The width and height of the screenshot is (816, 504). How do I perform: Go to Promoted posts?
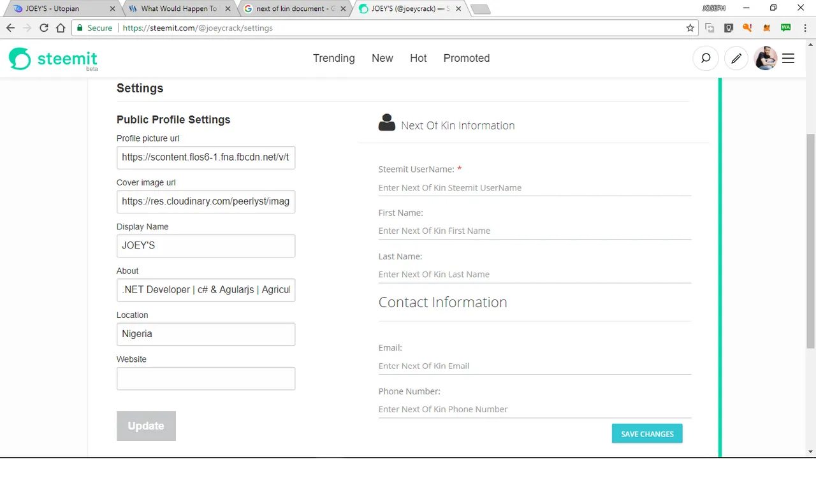tap(467, 58)
